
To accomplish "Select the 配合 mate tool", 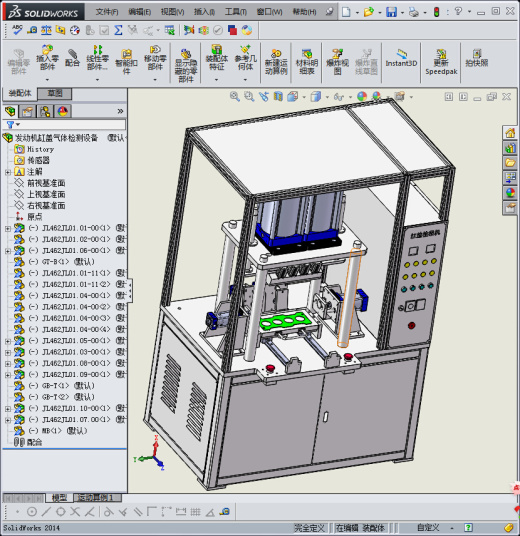I will tap(72, 57).
